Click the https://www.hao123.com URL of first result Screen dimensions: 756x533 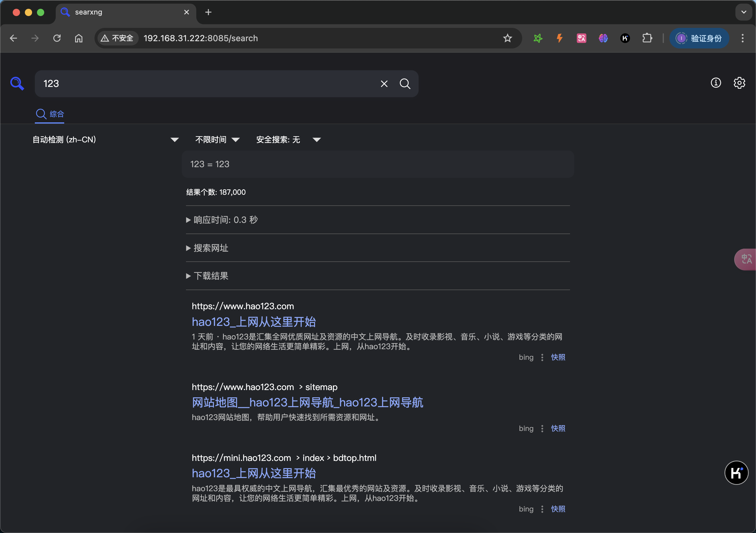(243, 306)
